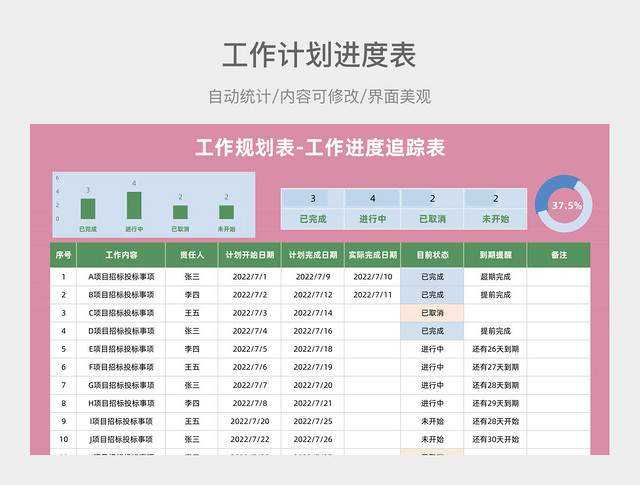Select cell G项目招标投标事项
The height and width of the screenshot is (485, 640).
[x=121, y=385]
